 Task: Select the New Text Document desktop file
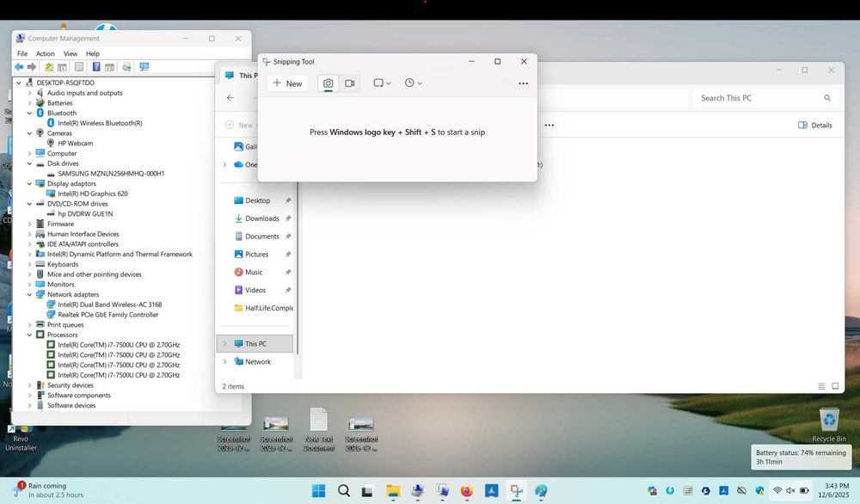click(x=319, y=429)
